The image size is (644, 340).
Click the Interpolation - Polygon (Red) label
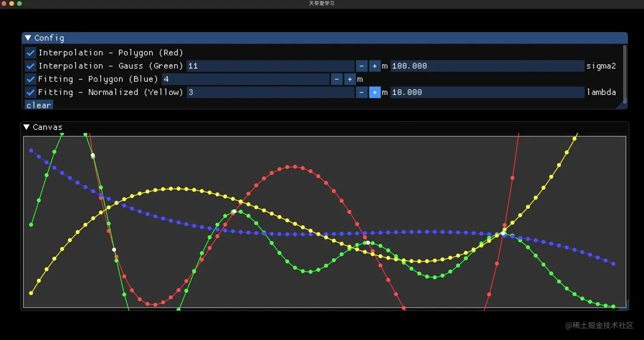(x=111, y=53)
